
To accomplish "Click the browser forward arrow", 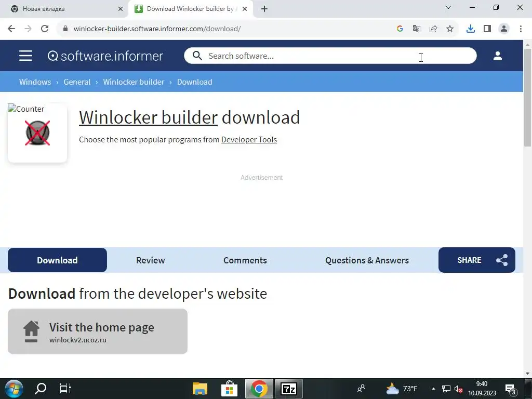I will [x=28, y=29].
